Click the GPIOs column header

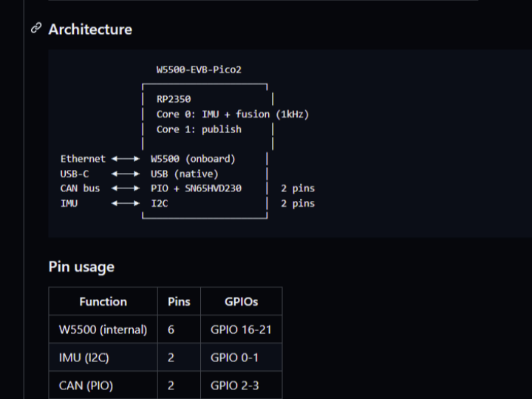pos(241,301)
